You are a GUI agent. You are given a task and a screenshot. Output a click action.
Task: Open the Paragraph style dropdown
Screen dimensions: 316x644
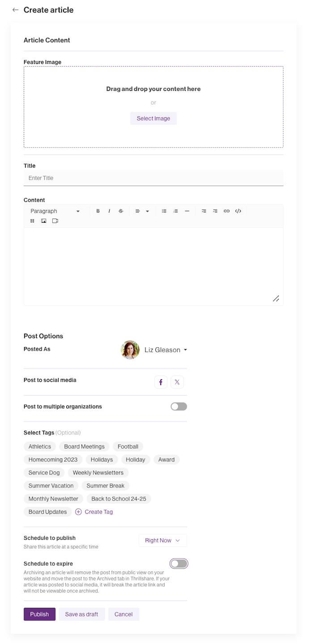[x=55, y=211]
